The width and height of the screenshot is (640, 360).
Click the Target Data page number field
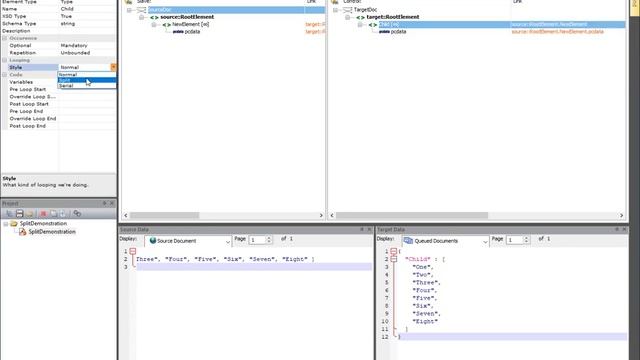pos(514,240)
